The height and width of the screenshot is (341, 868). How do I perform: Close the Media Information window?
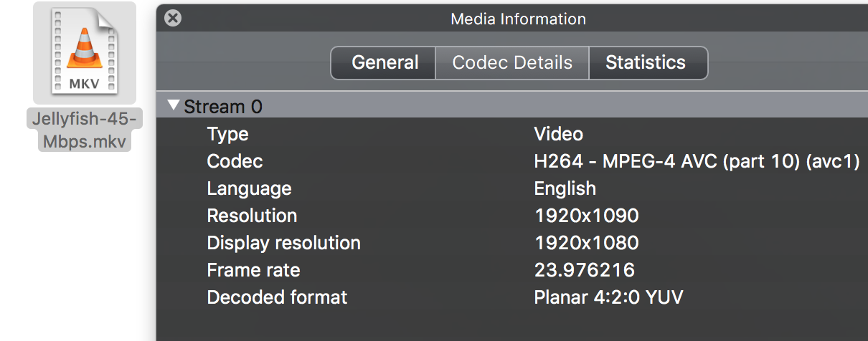point(172,19)
